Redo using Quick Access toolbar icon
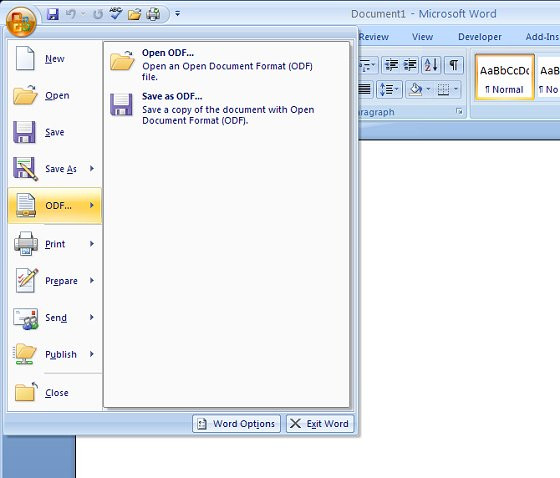Screen dimensions: 560x478 point(98,14)
